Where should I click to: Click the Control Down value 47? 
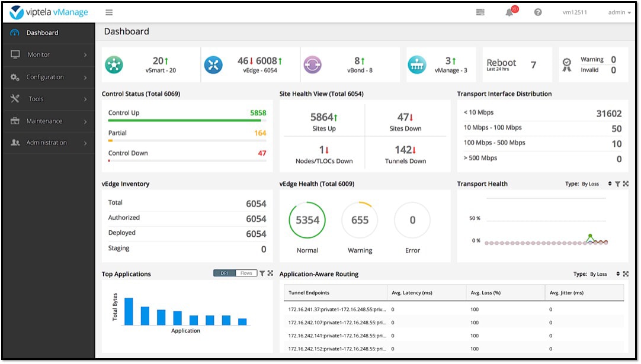tap(262, 153)
